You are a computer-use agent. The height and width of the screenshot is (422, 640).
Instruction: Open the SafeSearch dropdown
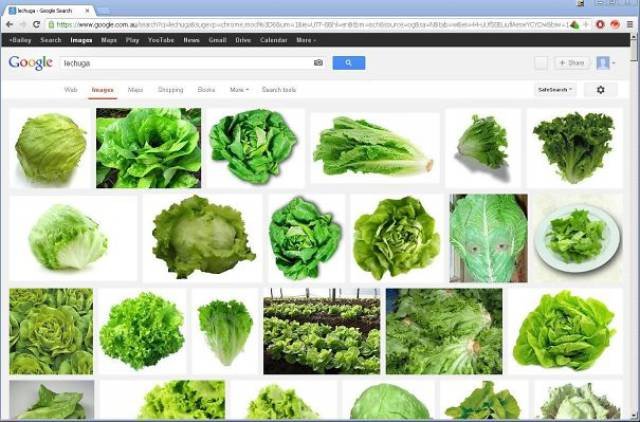(555, 90)
